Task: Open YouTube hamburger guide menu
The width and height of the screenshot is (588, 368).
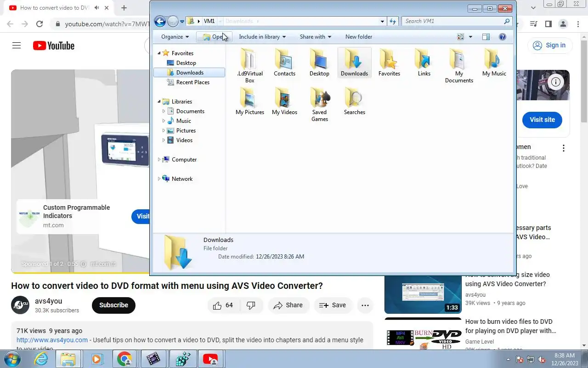Action: (x=17, y=46)
